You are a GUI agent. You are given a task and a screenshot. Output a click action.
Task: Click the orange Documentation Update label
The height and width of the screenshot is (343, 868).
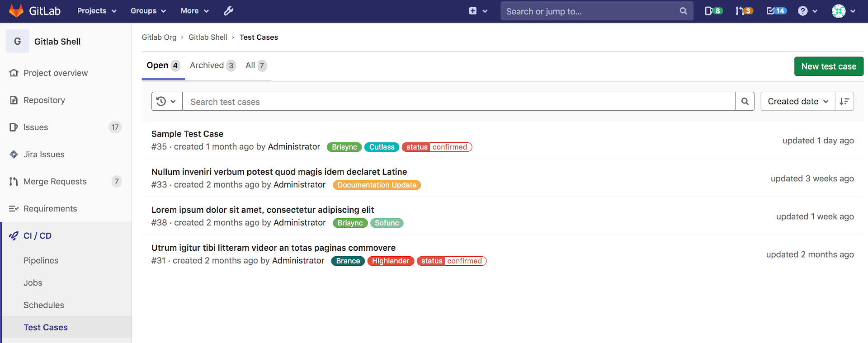[377, 185]
